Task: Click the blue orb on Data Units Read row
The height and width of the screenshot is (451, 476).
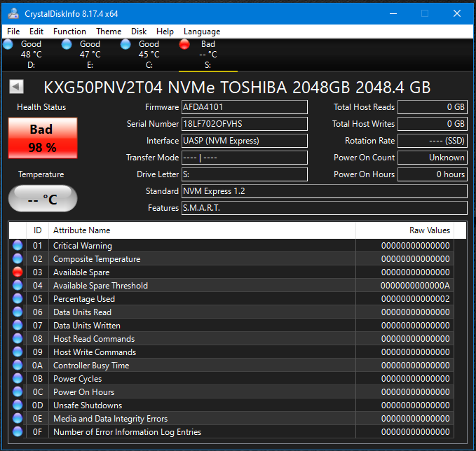Action: (18, 312)
